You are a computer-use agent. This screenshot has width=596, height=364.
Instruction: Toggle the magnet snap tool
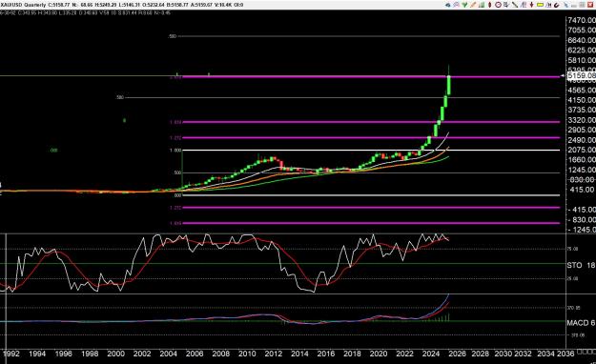[x=557, y=5]
